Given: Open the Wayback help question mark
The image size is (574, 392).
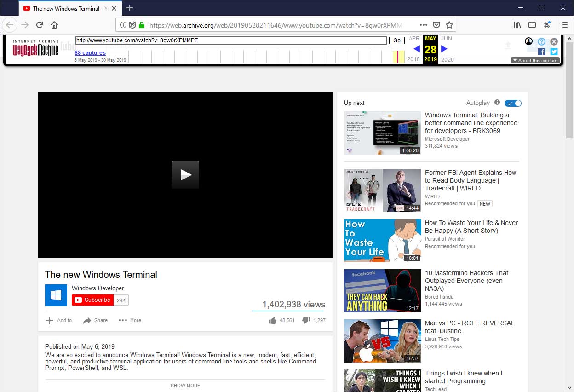Looking at the screenshot, I should tap(541, 41).
